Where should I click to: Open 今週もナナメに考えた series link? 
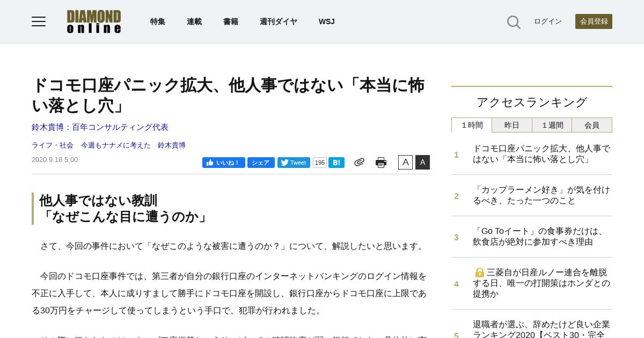(x=116, y=145)
